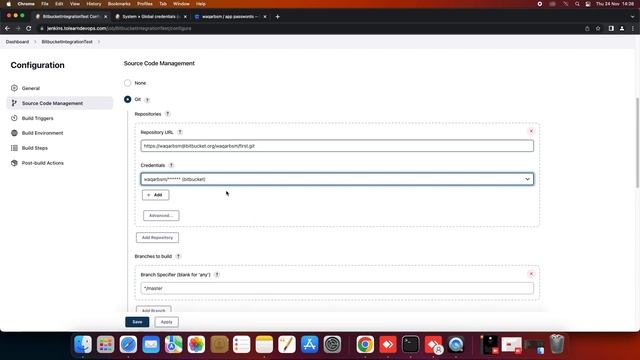Screen dimensions: 640x360
Task: Open the Post-build Actions section
Action: (x=42, y=163)
